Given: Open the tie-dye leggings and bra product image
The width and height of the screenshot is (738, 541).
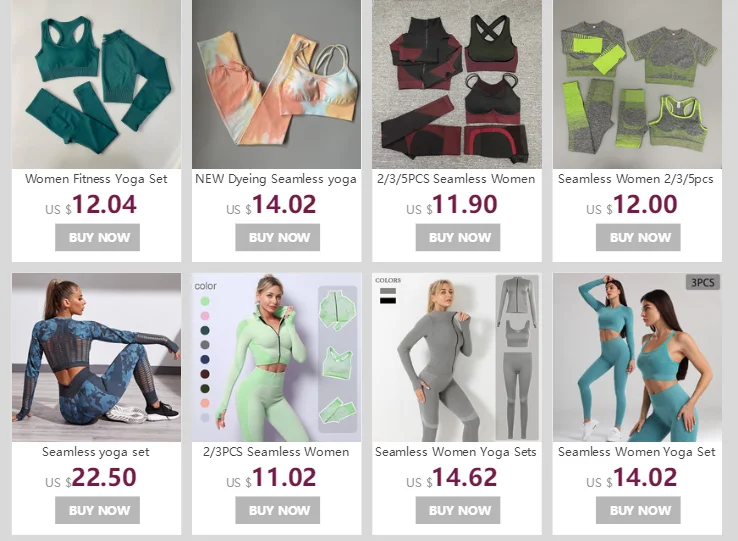Looking at the screenshot, I should coord(277,84).
